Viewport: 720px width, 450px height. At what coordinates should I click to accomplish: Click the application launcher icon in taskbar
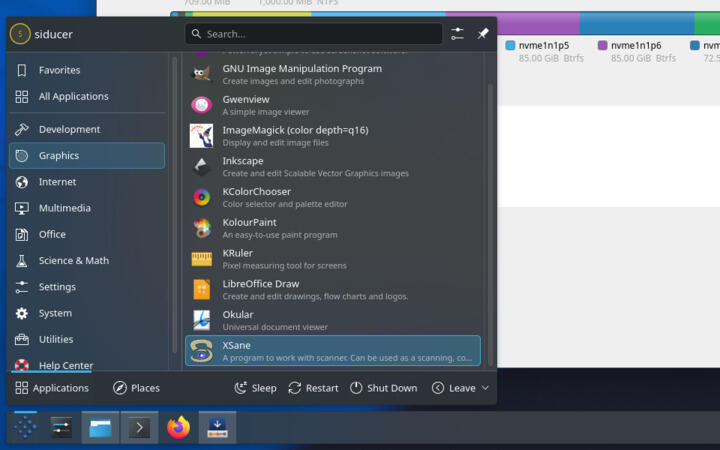[x=25, y=428]
